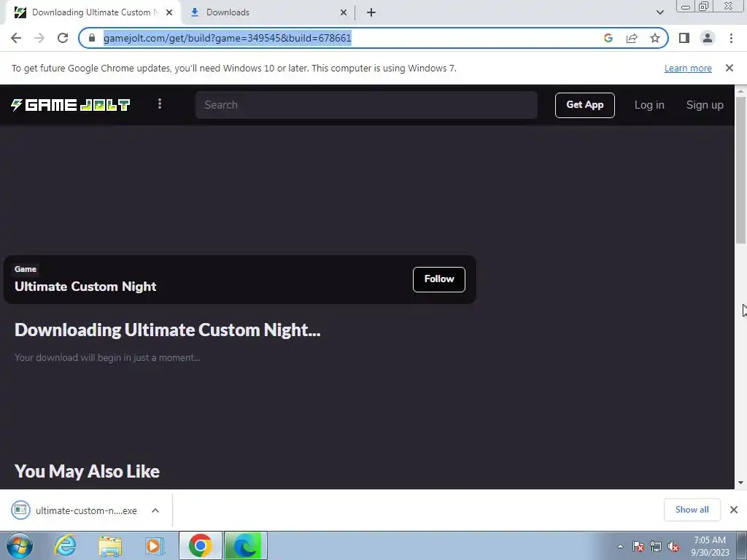Click the Game Jolt Search field

point(366,105)
